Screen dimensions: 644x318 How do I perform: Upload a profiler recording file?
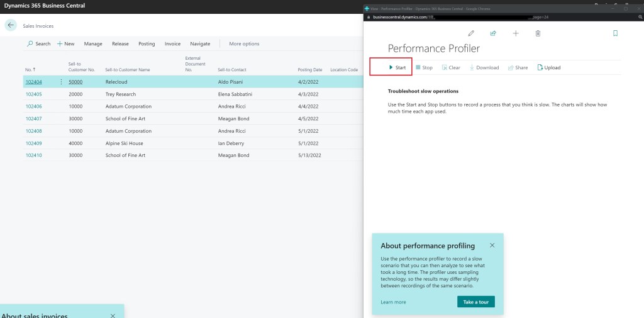click(548, 67)
